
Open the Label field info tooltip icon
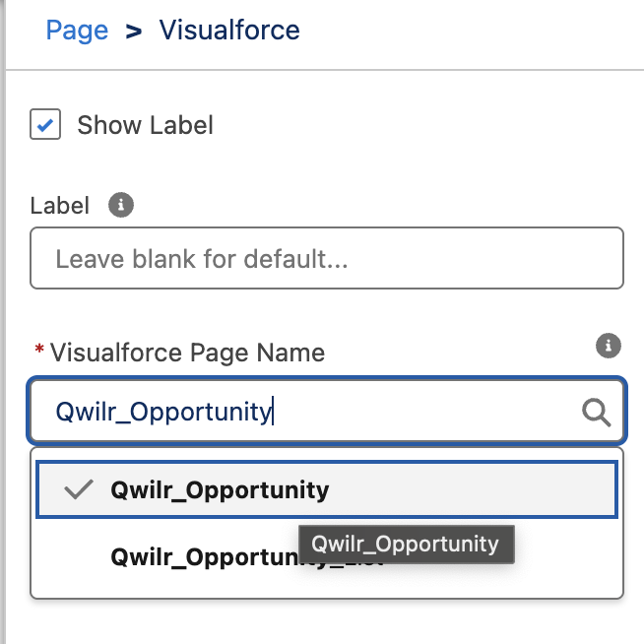121,205
